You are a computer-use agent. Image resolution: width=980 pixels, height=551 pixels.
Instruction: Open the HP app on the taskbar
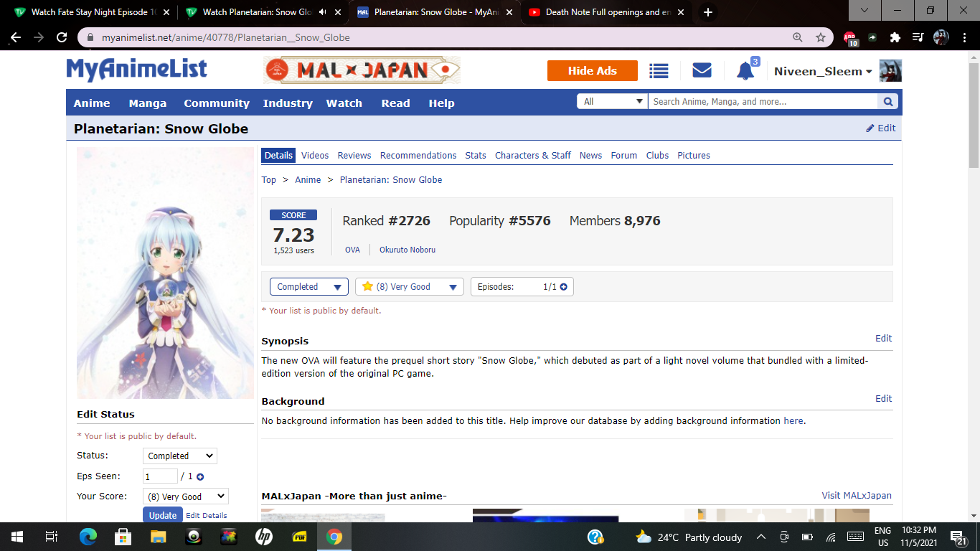[263, 537]
